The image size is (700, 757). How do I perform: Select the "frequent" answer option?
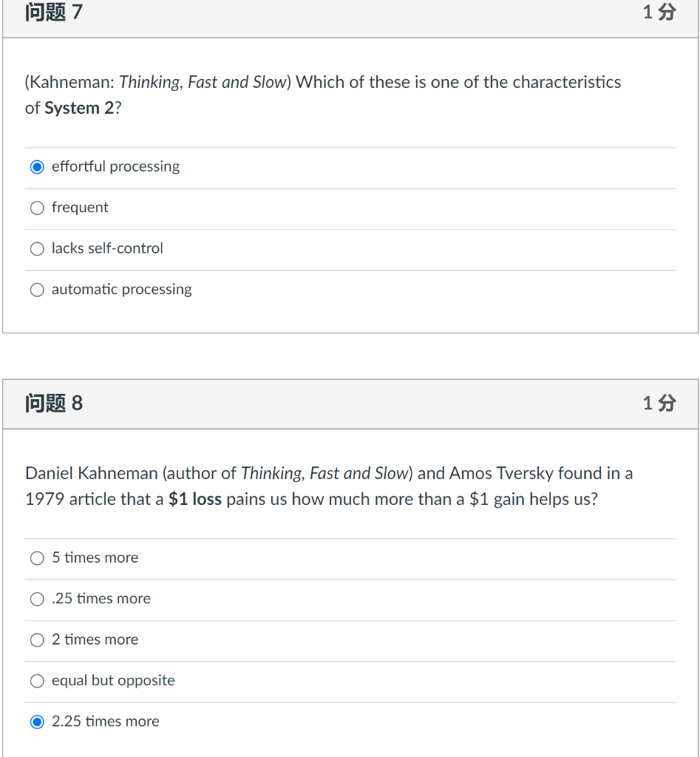coord(37,208)
